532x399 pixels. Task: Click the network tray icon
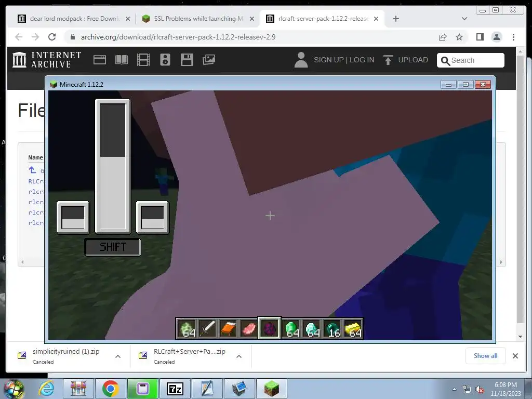[467, 390]
